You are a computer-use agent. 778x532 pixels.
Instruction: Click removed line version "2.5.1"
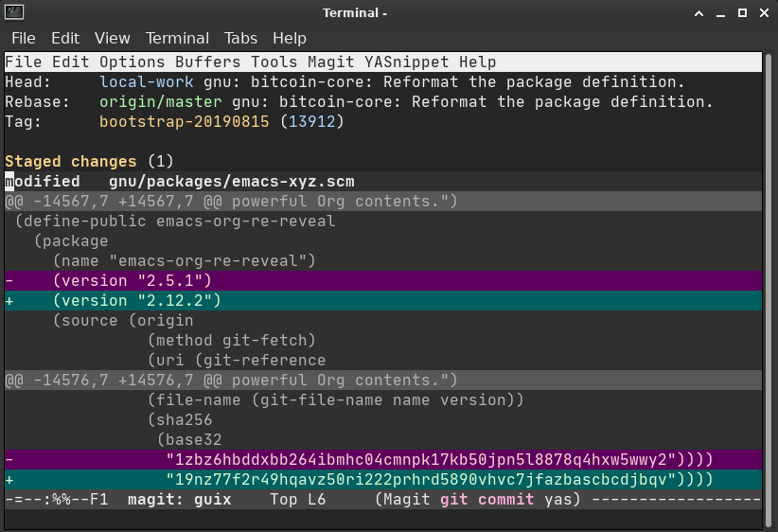coord(383,281)
